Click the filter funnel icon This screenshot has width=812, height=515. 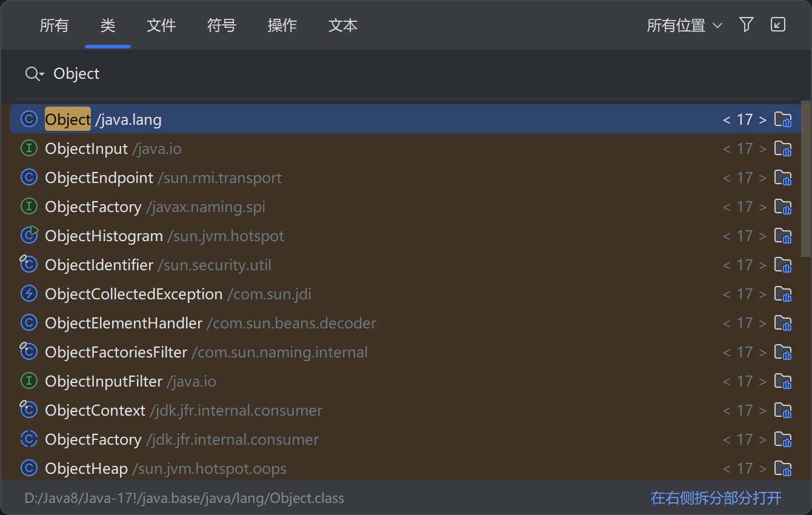point(747,25)
